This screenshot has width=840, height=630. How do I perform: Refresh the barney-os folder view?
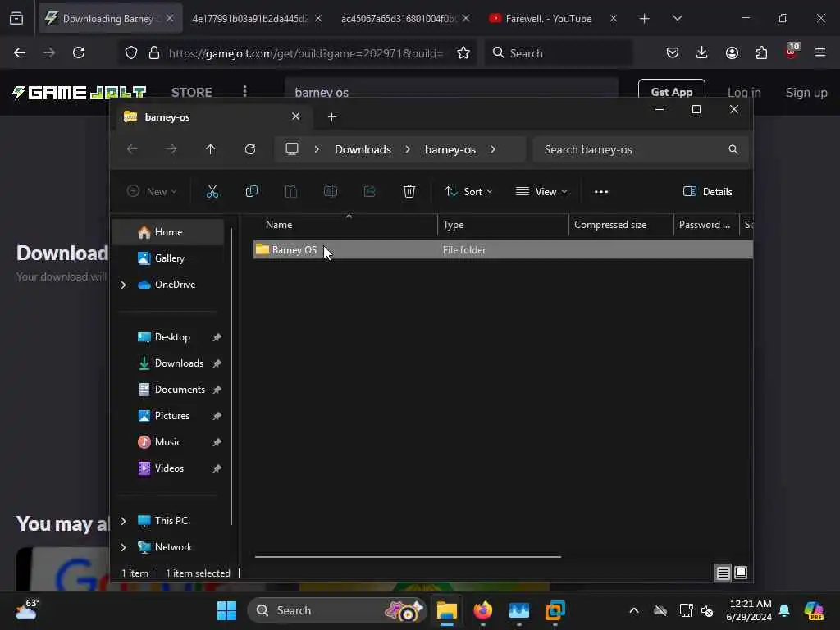click(250, 149)
